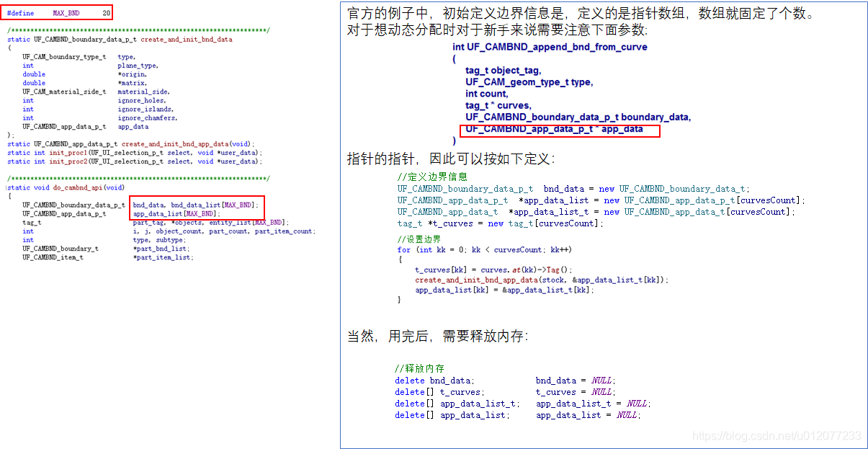
Task: Click 'part_tag, *objects, entity_list[MAX_BND];' line
Action: 210,223
